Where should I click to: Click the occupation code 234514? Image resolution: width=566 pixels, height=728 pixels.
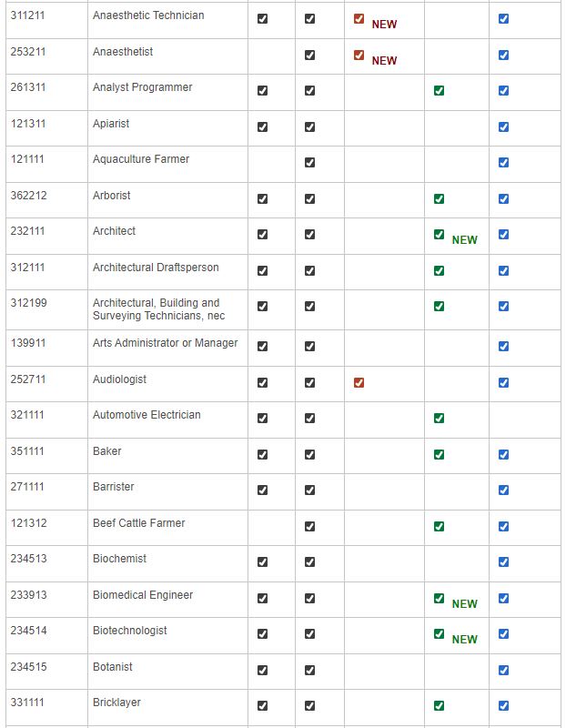(x=26, y=631)
